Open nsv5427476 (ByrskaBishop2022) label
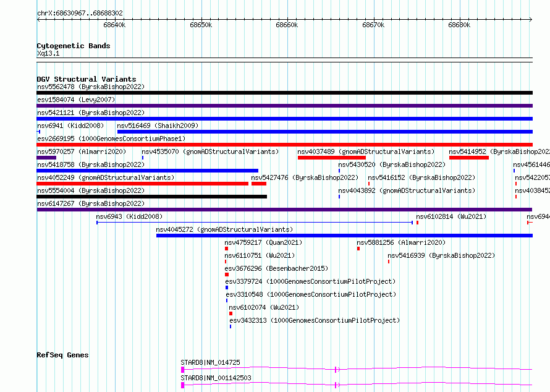This screenshot has width=550, height=392. 305,177
